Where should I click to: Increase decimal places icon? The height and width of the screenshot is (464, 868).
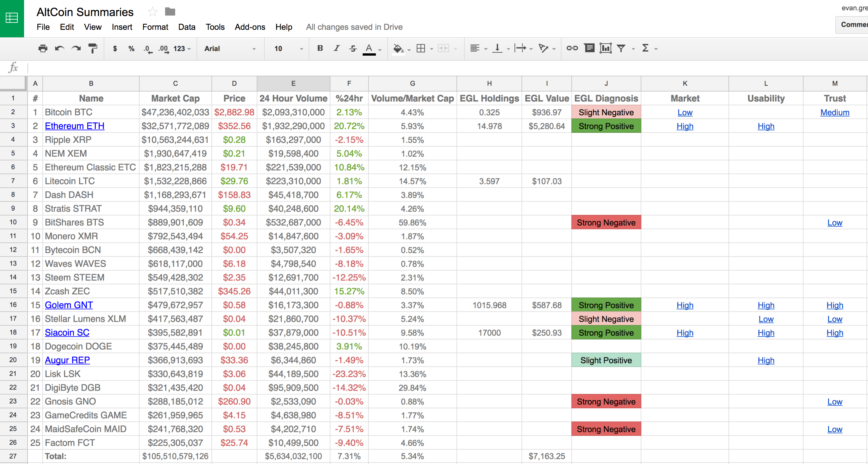click(164, 49)
